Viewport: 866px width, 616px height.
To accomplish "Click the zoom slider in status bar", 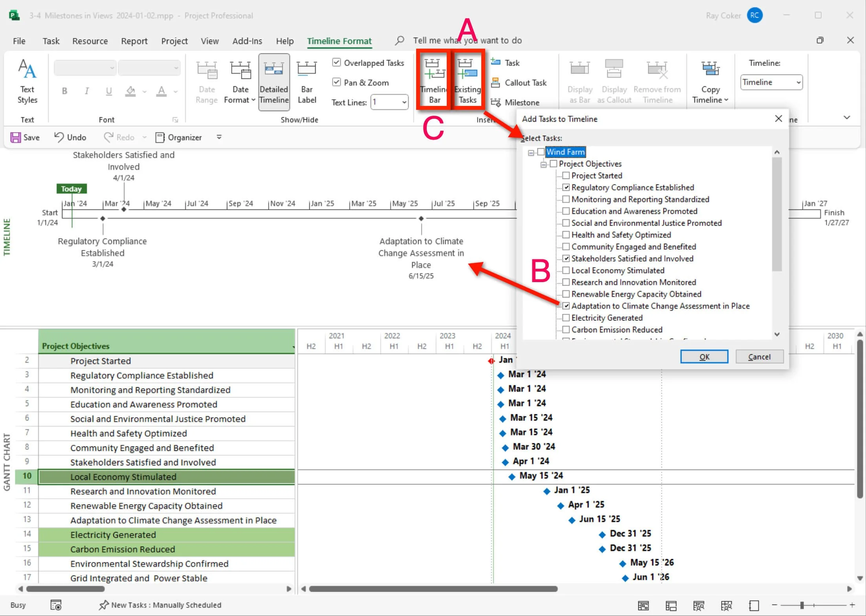I will 802,605.
